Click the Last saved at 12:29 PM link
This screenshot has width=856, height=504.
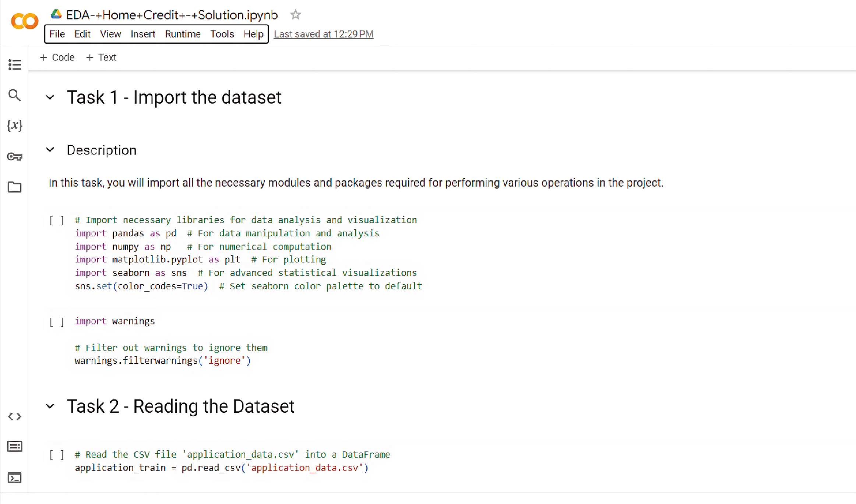click(x=324, y=34)
